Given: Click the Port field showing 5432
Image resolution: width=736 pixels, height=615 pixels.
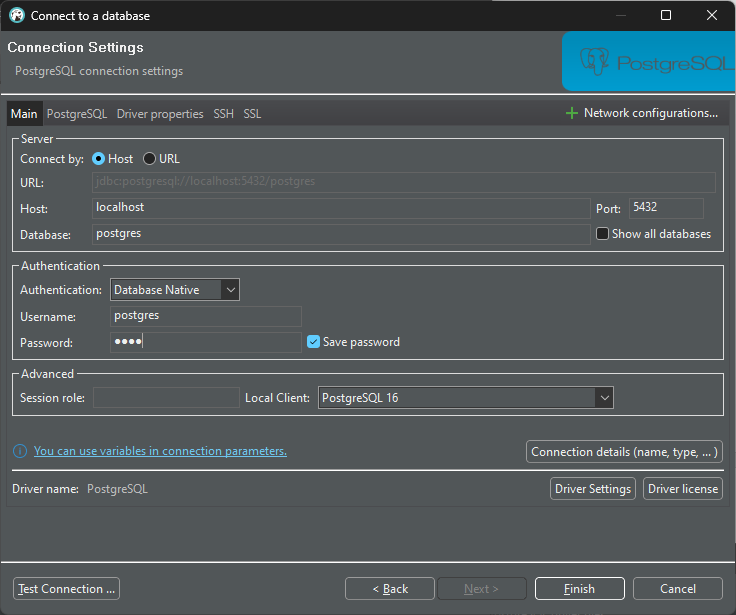Looking at the screenshot, I should pos(666,208).
